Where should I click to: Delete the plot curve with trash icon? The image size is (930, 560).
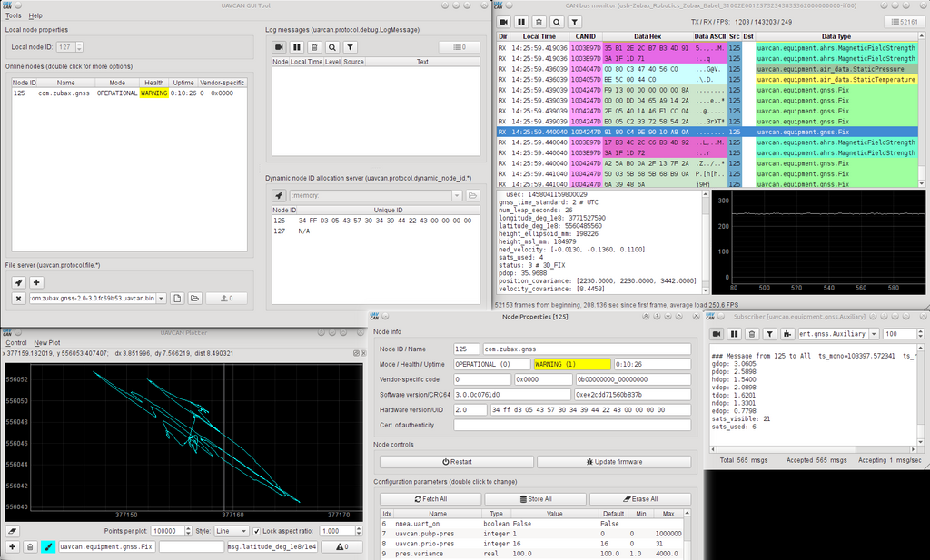coord(30,547)
